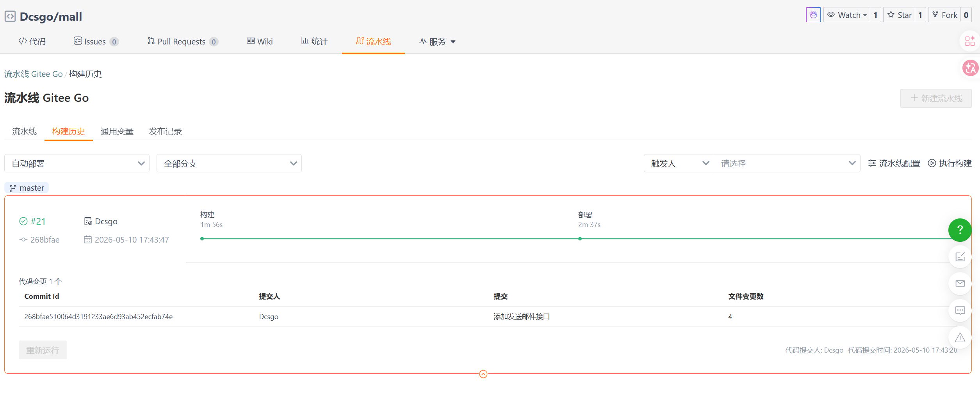Image resolution: width=980 pixels, height=399 pixels.
Task: Open the chat message icon on right sidebar
Action: click(960, 310)
